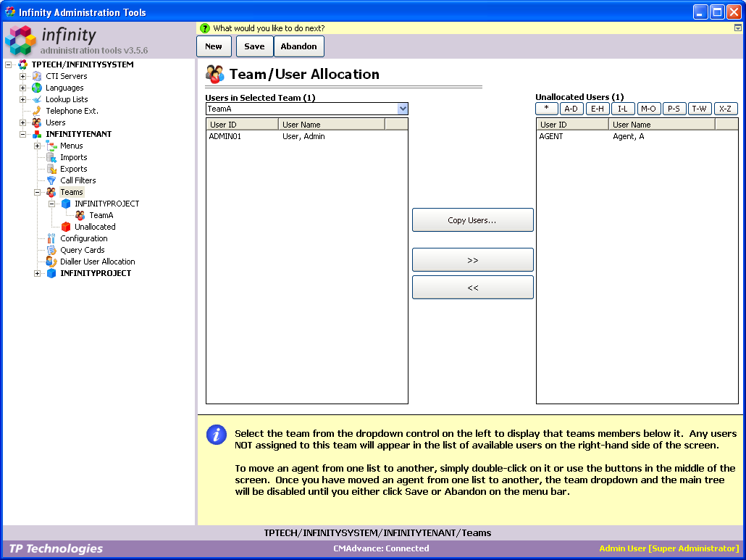
Task: Click the Teams people icon in tree
Action: click(x=51, y=192)
